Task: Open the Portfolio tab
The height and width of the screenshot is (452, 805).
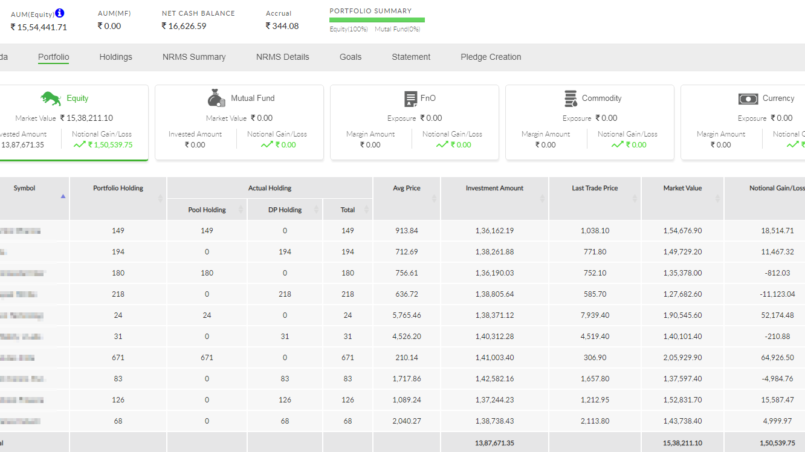Action: click(53, 57)
